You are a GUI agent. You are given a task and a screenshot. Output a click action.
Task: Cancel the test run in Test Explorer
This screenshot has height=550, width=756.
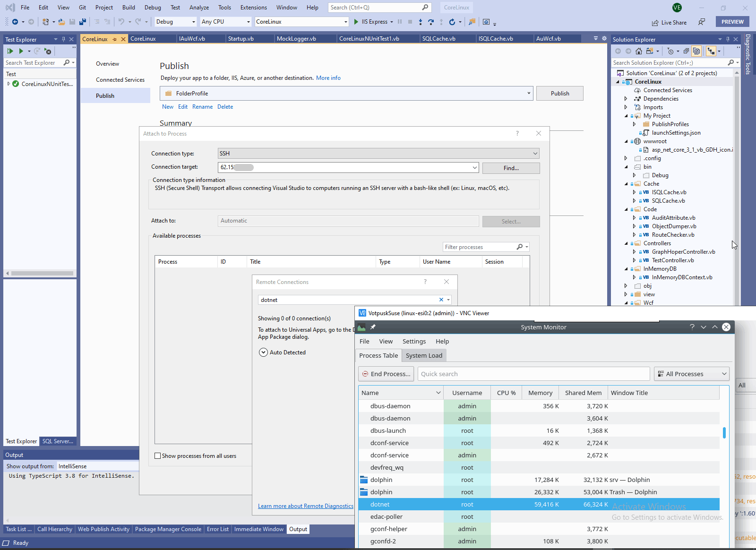(48, 51)
